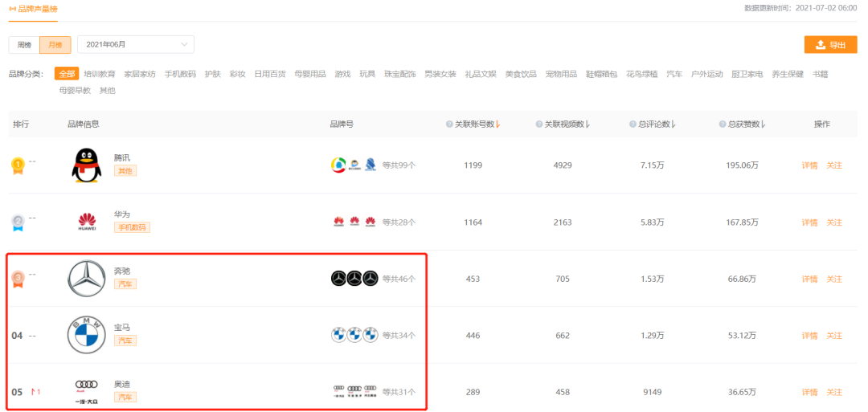Open 详情 for the 腾讯 row

pyautogui.click(x=809, y=165)
